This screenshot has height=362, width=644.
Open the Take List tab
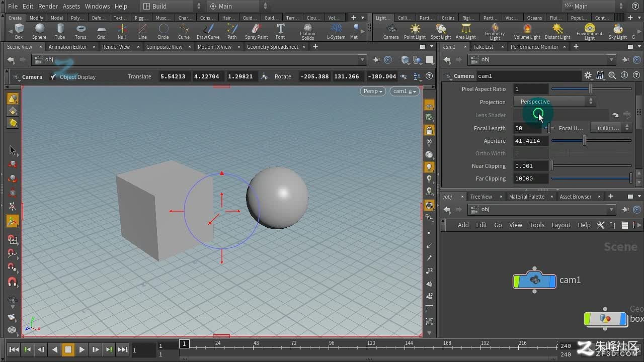[x=483, y=47]
